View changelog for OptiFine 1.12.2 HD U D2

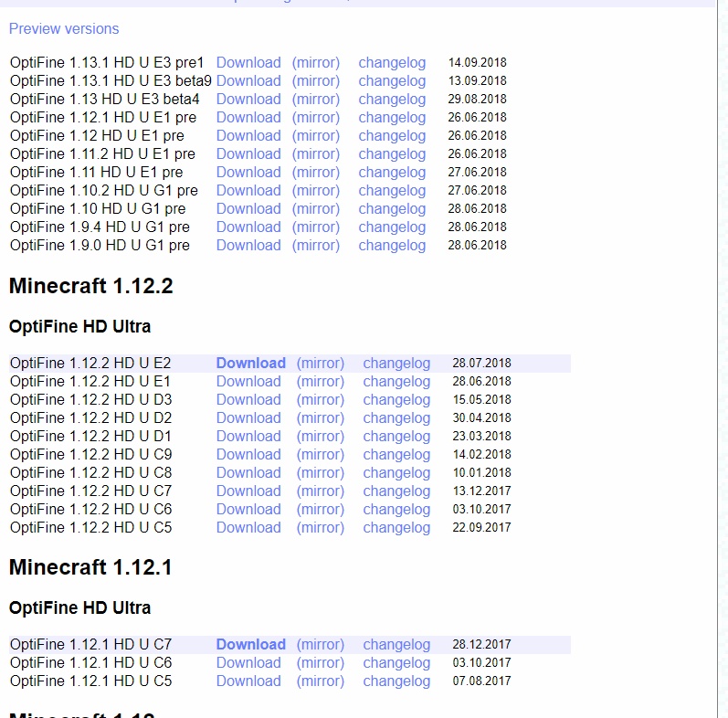[x=396, y=418]
